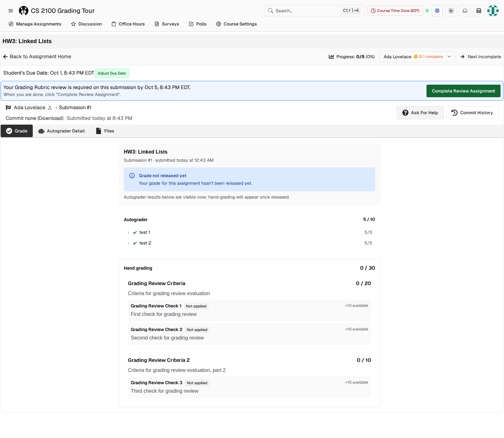Go to Discussion in navigation
Screen dimensions: 504x438
click(x=86, y=24)
